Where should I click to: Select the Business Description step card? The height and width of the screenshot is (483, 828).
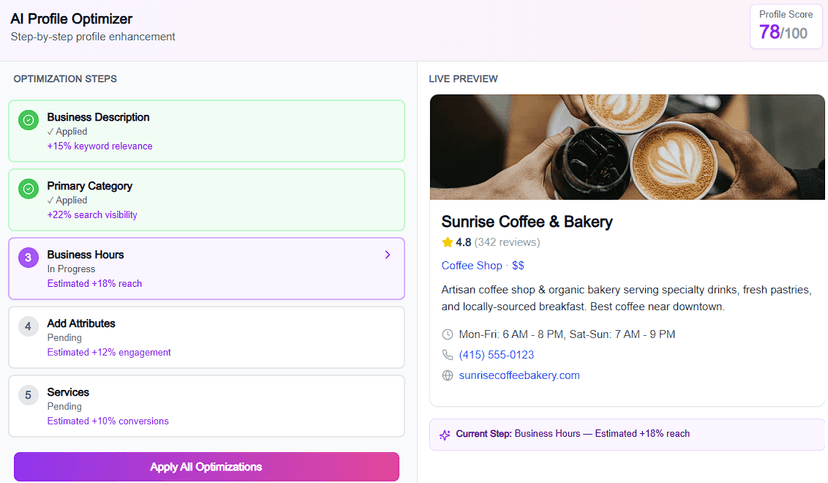click(x=206, y=131)
